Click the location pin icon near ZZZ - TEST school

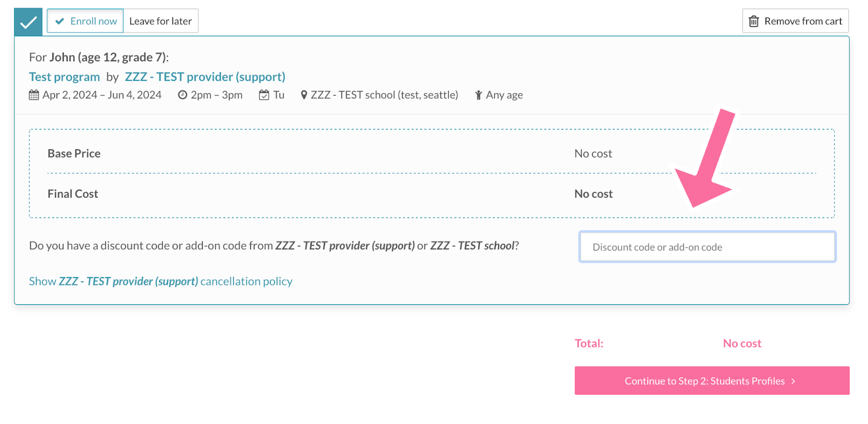[x=304, y=94]
